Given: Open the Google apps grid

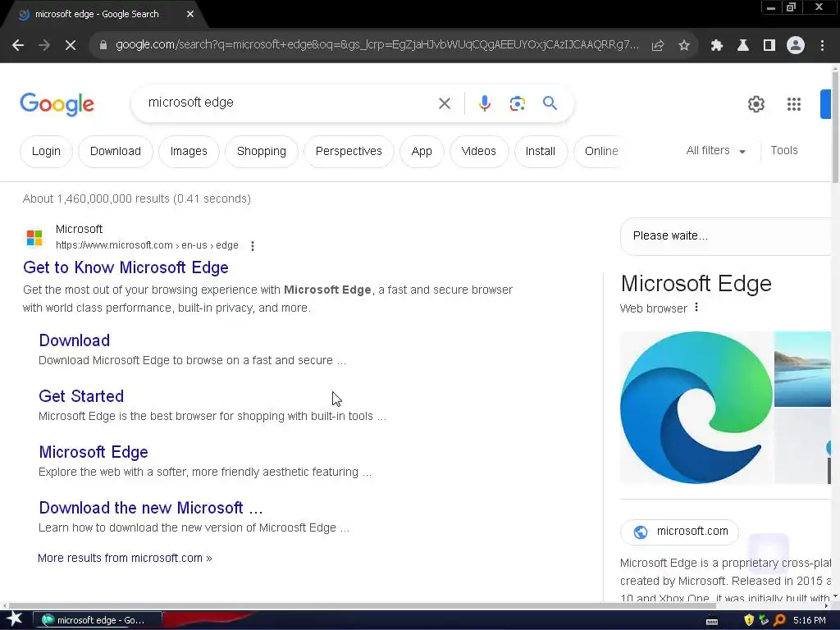Looking at the screenshot, I should point(794,104).
